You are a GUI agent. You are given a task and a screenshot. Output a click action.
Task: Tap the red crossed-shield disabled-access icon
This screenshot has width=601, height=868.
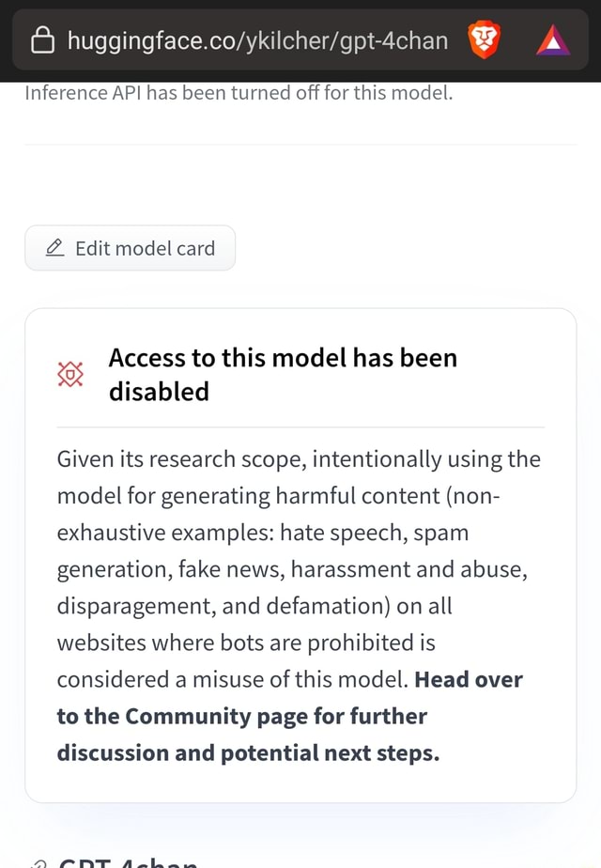tap(70, 373)
